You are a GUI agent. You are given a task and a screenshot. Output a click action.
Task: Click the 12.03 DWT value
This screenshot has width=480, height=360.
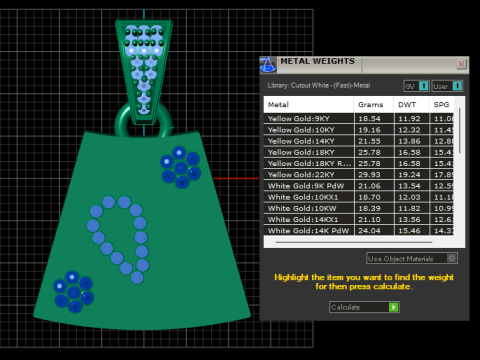tap(409, 197)
